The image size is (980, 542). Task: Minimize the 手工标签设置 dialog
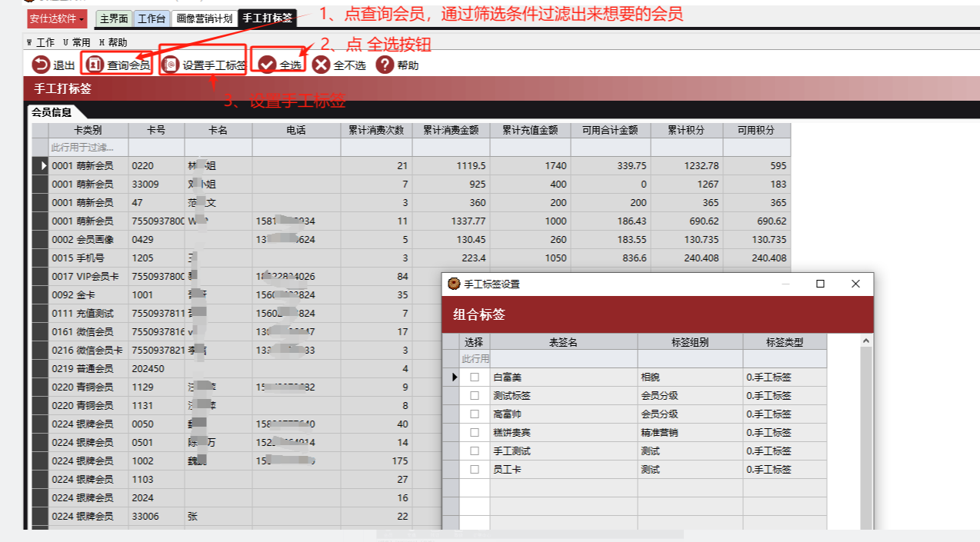click(785, 284)
